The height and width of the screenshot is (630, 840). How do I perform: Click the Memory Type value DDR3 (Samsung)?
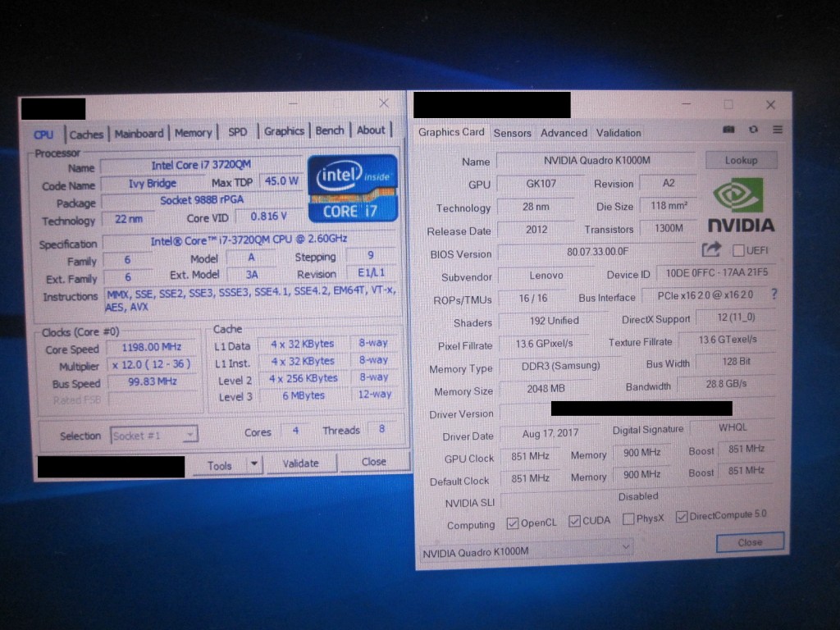click(560, 366)
